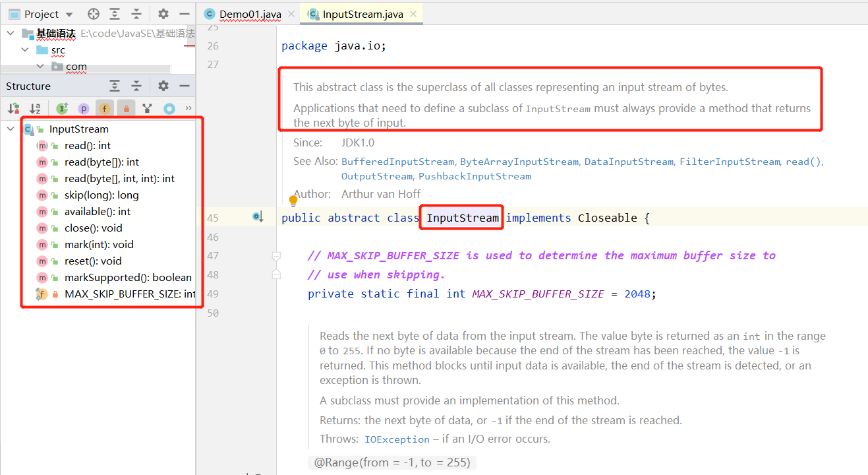This screenshot has height=475, width=868.
Task: Open the DataInputStream See Also link
Action: 629,162
